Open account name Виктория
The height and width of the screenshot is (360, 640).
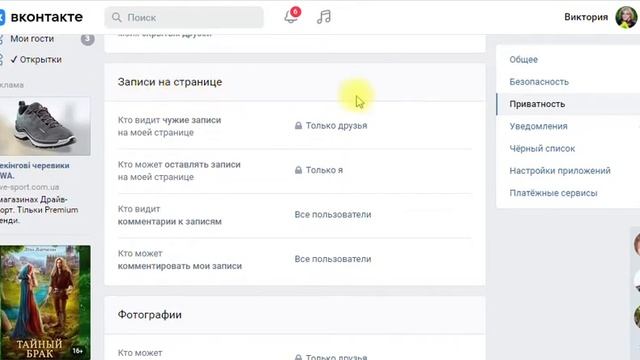click(586, 17)
